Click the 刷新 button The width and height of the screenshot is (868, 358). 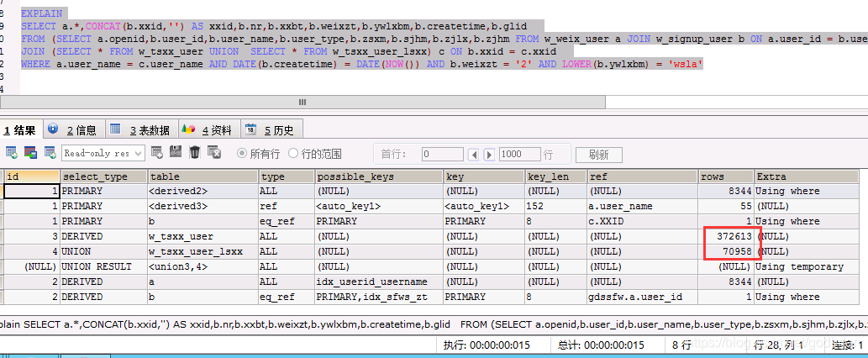(x=599, y=155)
